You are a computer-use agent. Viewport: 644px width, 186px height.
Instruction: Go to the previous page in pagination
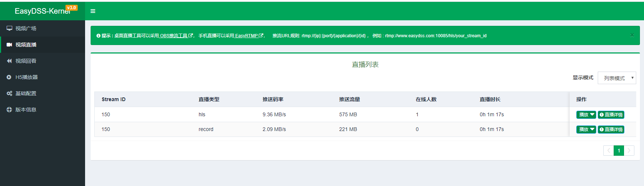608,151
